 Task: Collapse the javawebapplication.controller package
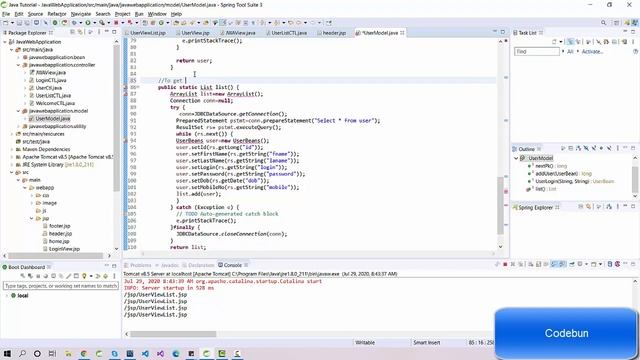tap(18, 65)
